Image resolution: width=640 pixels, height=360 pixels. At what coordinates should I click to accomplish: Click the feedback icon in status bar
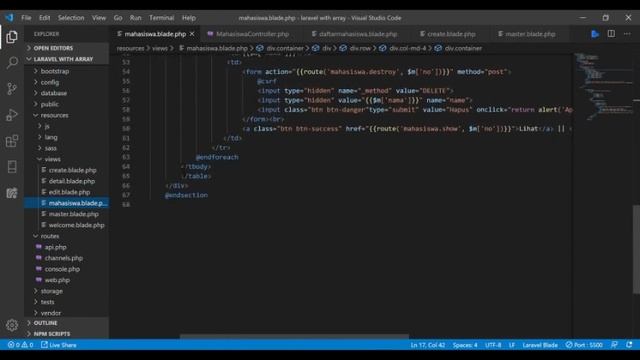614,345
